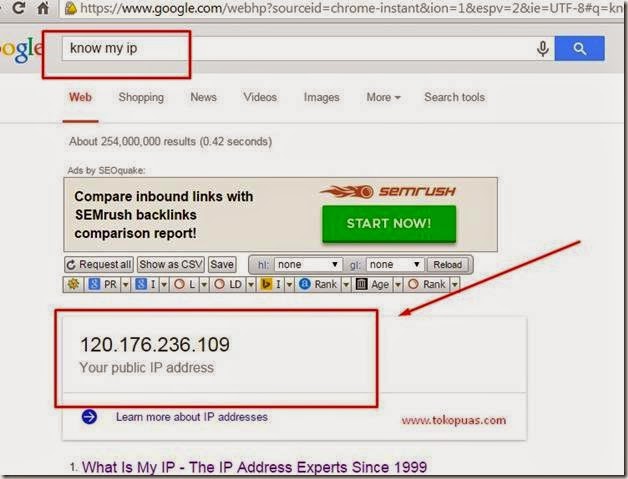Click the padlock icon in address bar

[x=70, y=8]
